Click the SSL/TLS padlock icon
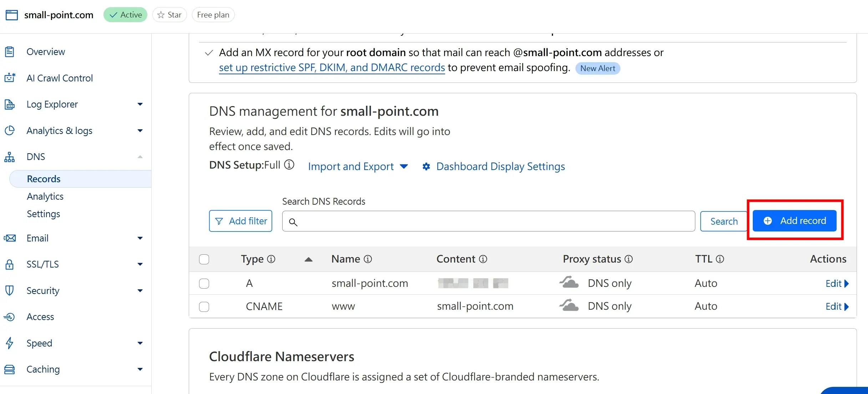The height and width of the screenshot is (394, 868). tap(10, 264)
